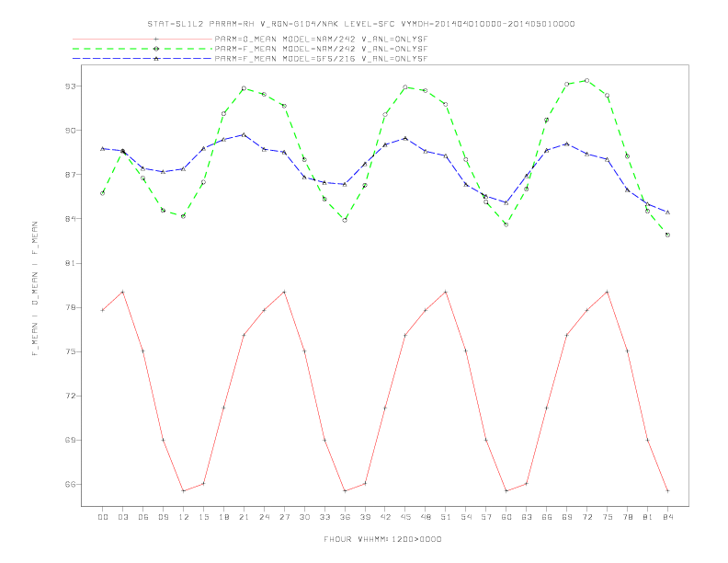Viewport: 728px width, 563px height.
Task: Click the x-axis tick label 60
Action: (506, 517)
